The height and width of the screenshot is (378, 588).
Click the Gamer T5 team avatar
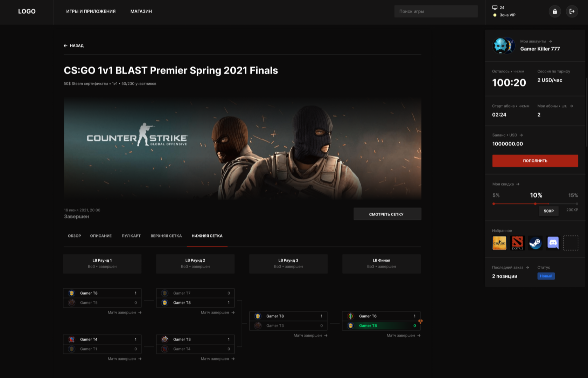(72, 303)
